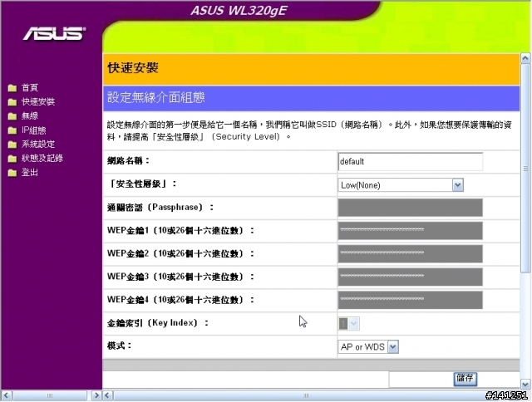Click the 通關密語 (Passphrase) label

coord(160,207)
